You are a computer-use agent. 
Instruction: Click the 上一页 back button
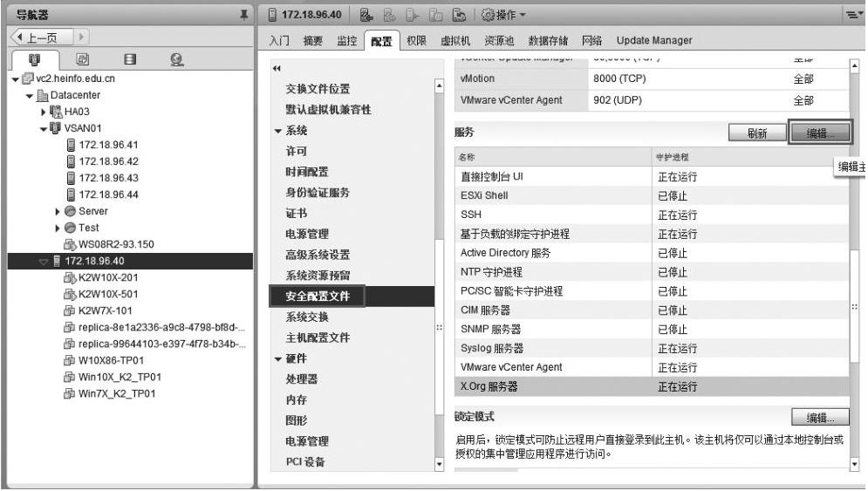42,38
